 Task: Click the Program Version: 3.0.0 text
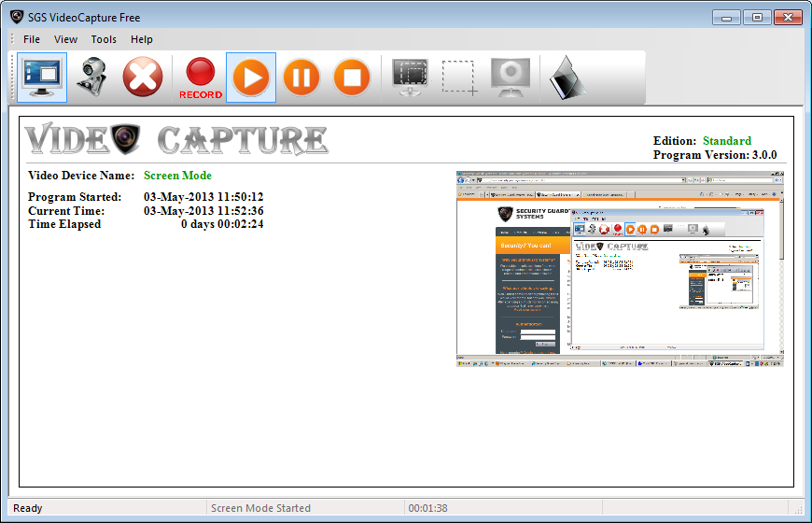point(715,155)
